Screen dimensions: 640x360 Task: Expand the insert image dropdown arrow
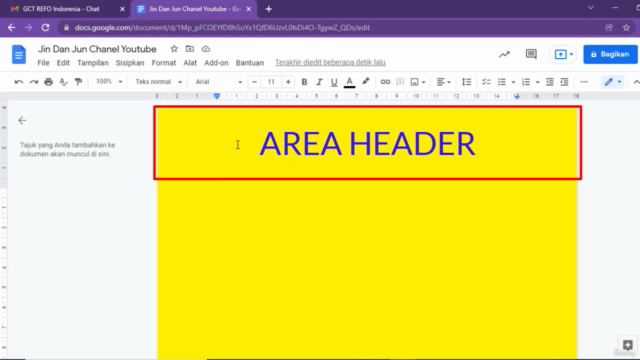pos(424,82)
